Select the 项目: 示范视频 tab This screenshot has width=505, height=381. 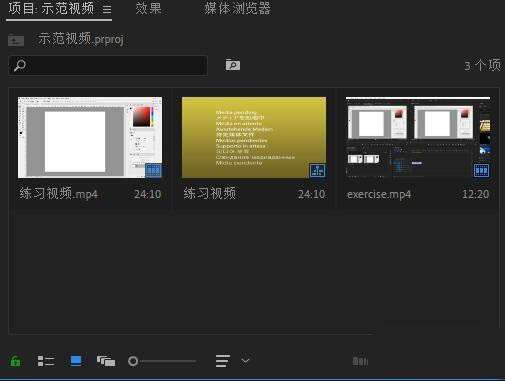tap(51, 8)
